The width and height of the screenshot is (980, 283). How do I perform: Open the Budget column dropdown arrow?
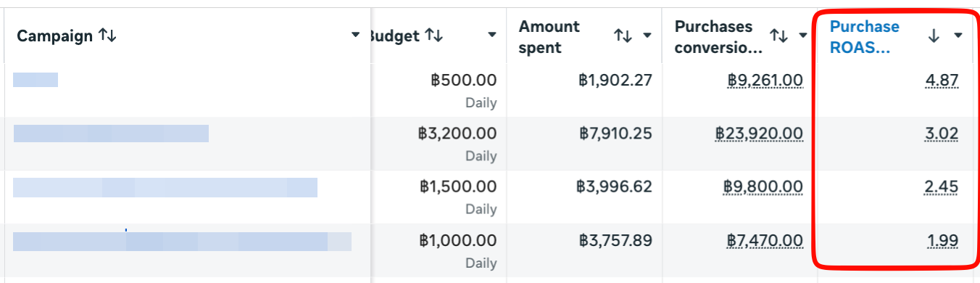click(492, 36)
